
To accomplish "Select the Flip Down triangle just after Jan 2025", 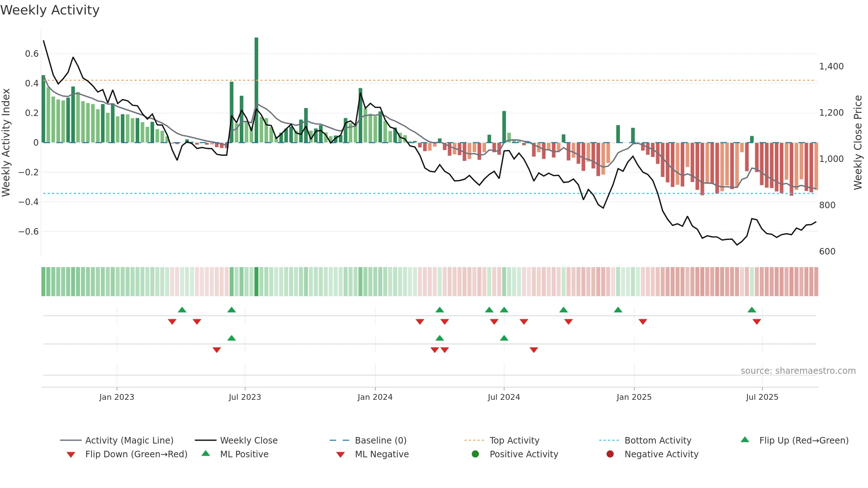I will point(643,321).
